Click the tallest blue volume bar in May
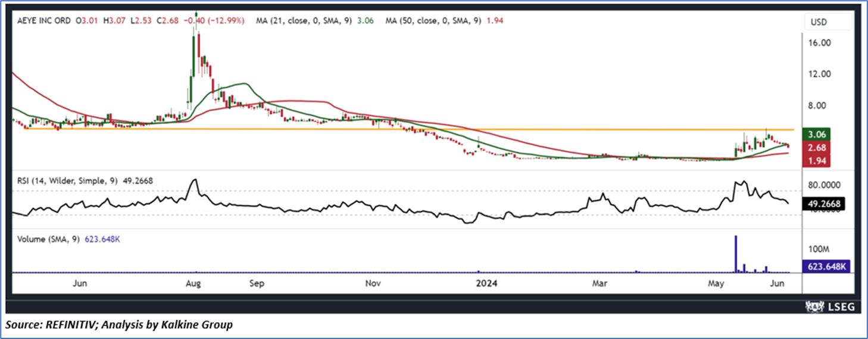Viewport: 868px width, 339px height. (736, 254)
